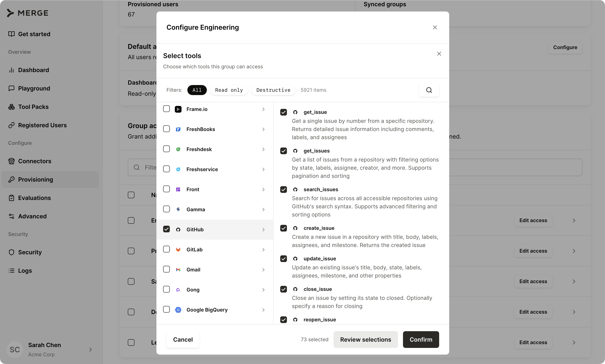The width and height of the screenshot is (605, 364).
Task: Click the 73 selected count
Action: [x=314, y=340]
